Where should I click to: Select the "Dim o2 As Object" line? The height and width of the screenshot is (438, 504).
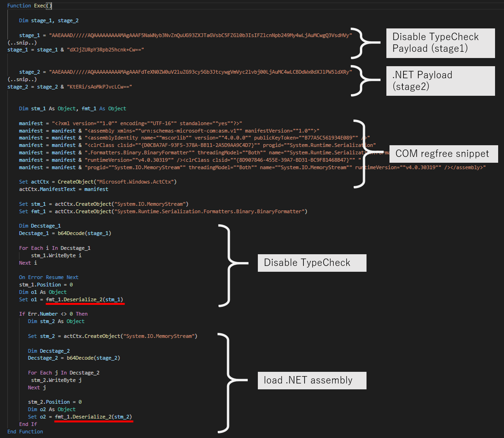tap(52, 409)
